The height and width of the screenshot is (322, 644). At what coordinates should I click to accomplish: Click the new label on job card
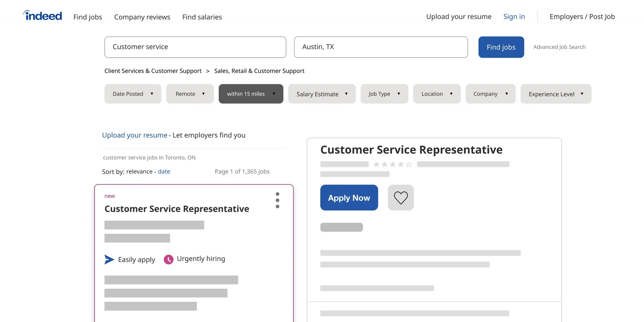pyautogui.click(x=110, y=196)
